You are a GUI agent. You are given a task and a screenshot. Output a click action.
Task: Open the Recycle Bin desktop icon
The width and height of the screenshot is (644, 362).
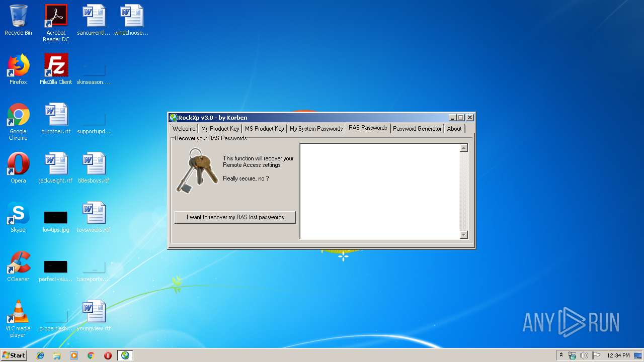click(x=18, y=20)
